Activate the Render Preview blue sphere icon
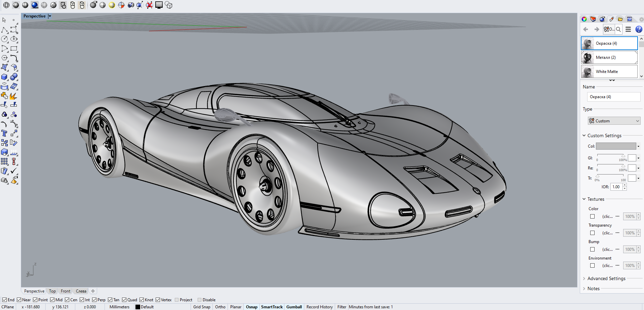The width and height of the screenshot is (644, 310). [35, 5]
